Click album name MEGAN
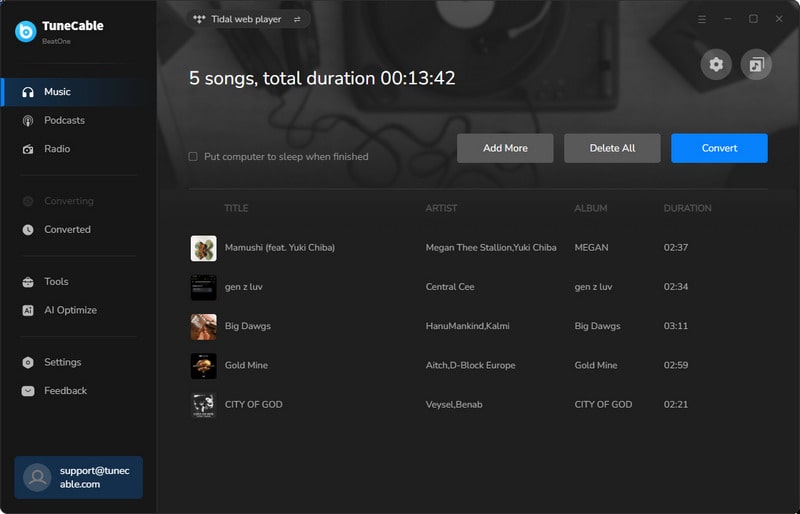This screenshot has width=800, height=514. click(x=591, y=248)
